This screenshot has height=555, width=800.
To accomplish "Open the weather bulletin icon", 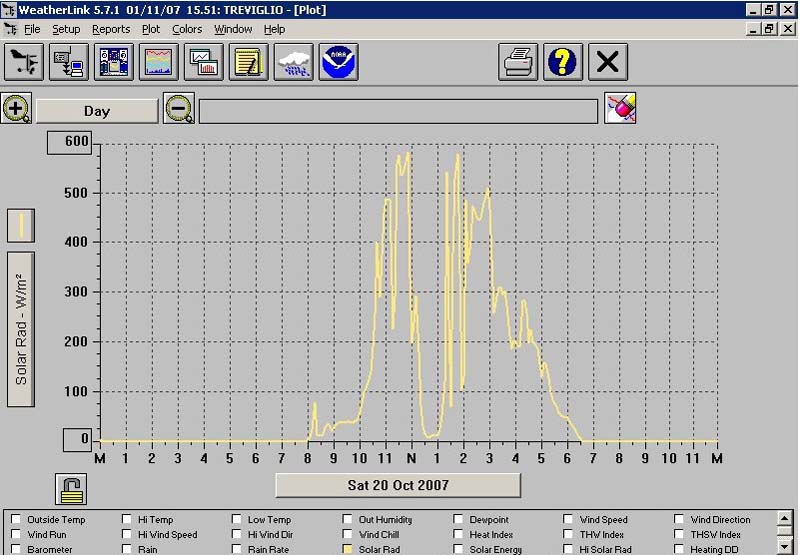I will (x=114, y=62).
